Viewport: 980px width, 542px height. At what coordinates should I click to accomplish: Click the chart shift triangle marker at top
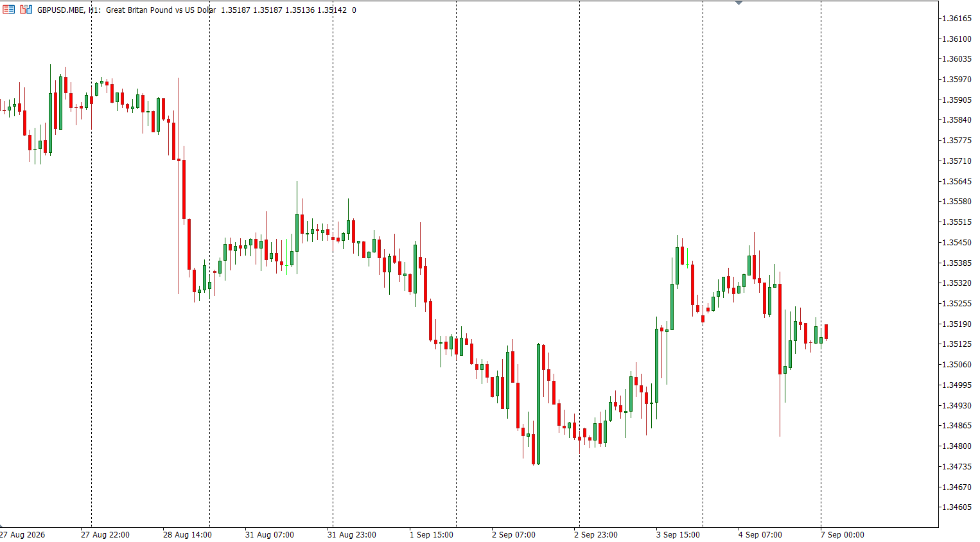(x=739, y=3)
